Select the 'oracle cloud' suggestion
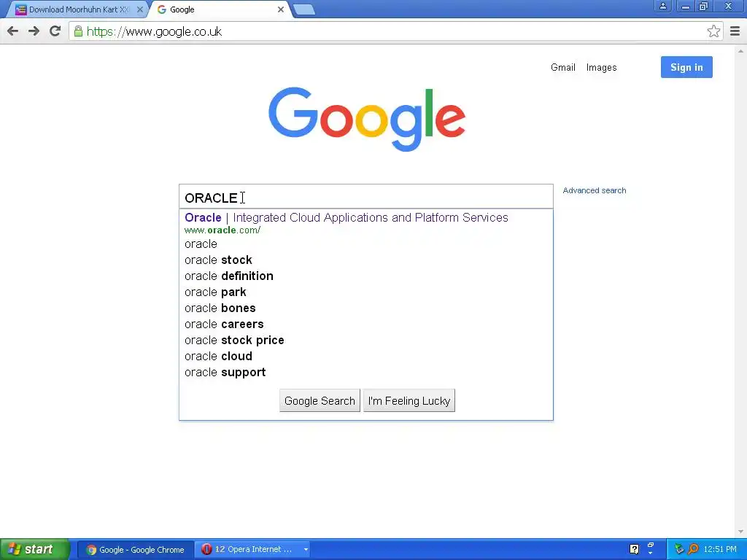 tap(366, 356)
